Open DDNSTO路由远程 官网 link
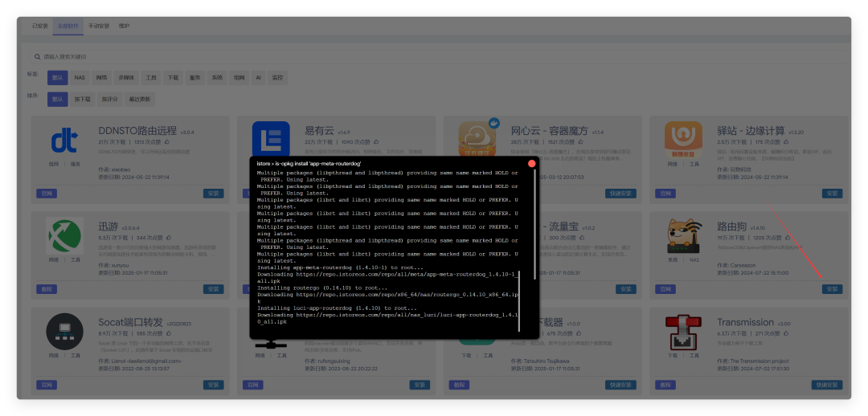The width and height of the screenshot is (868, 416). (x=47, y=194)
